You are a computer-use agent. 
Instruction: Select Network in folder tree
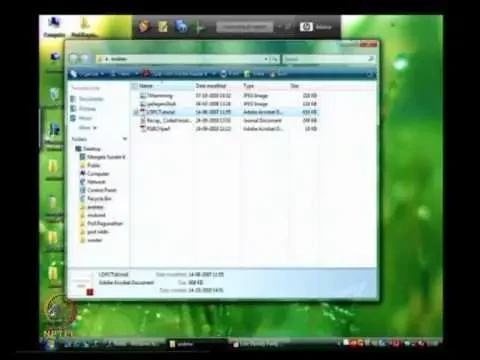coord(93,182)
